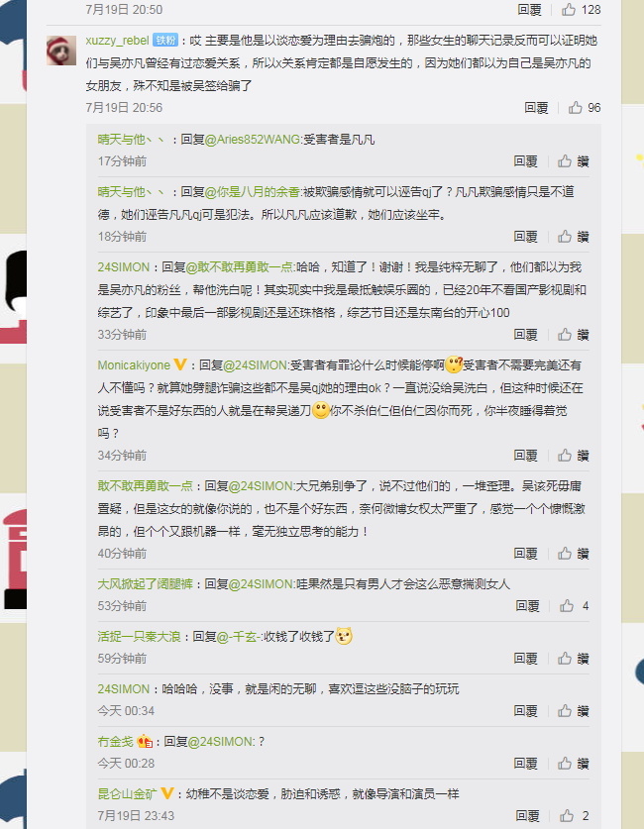Viewport: 644px width, 829px height.
Task: Reply to 活捉一只秦大浪's comment from 59分钟前
Action: pyautogui.click(x=525, y=659)
